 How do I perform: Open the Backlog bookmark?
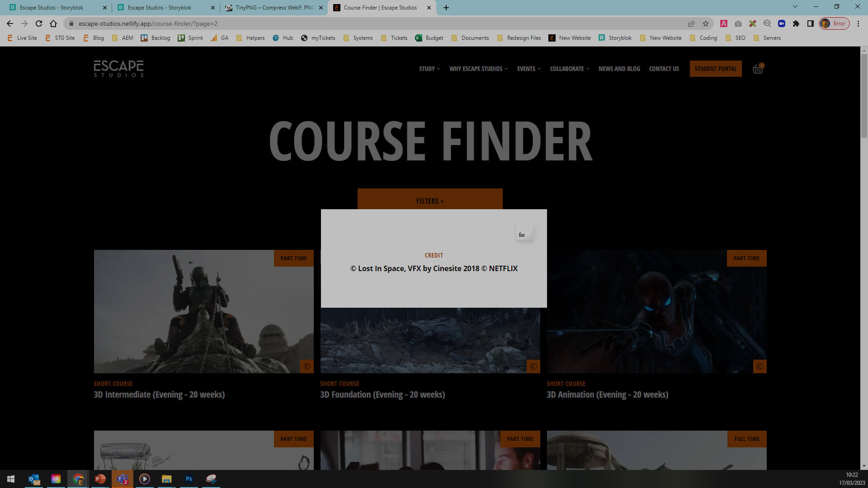click(156, 38)
